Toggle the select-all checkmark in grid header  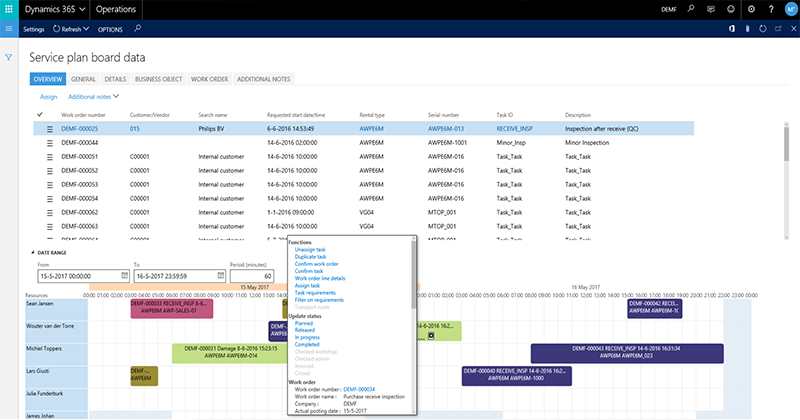[x=39, y=115]
